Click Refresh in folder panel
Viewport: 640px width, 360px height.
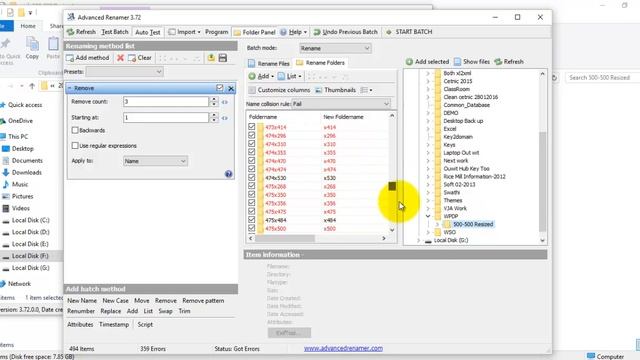(x=509, y=62)
